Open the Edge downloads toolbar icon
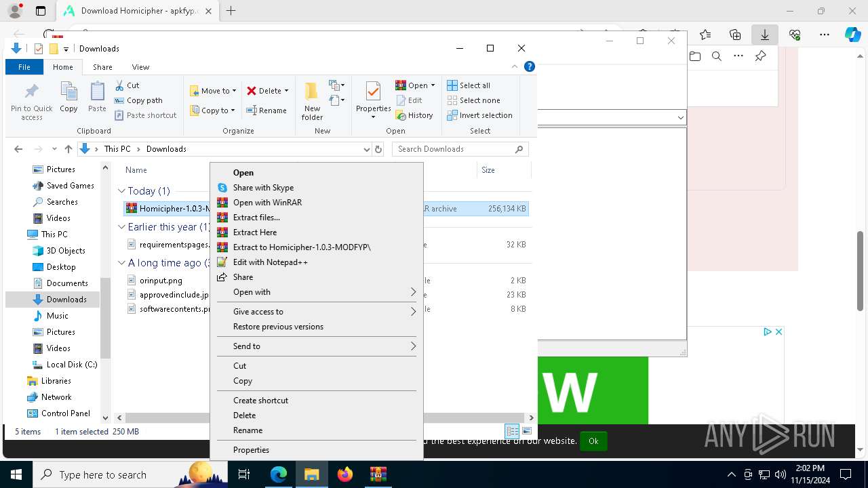Image resolution: width=868 pixels, height=488 pixels. [765, 35]
